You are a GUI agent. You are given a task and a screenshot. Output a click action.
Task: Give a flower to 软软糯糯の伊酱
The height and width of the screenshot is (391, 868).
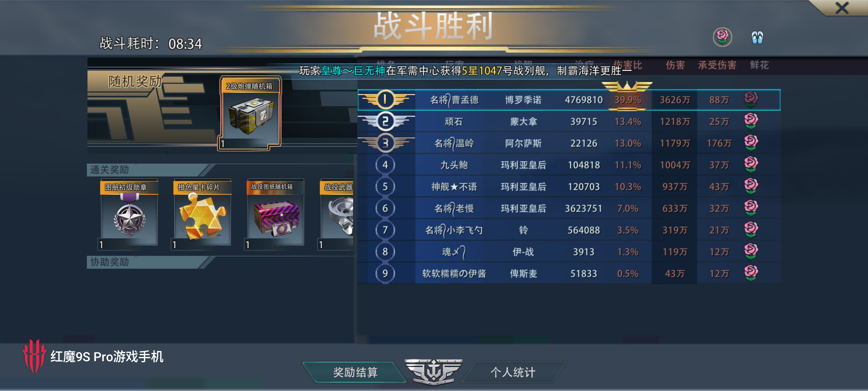point(751,273)
